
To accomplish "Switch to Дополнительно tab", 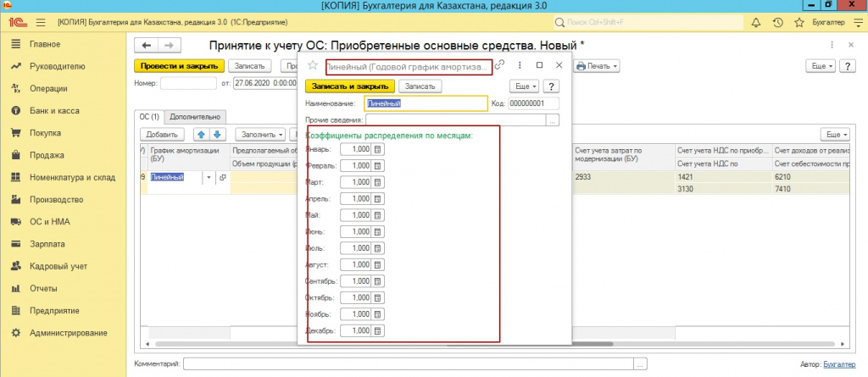I will [195, 117].
